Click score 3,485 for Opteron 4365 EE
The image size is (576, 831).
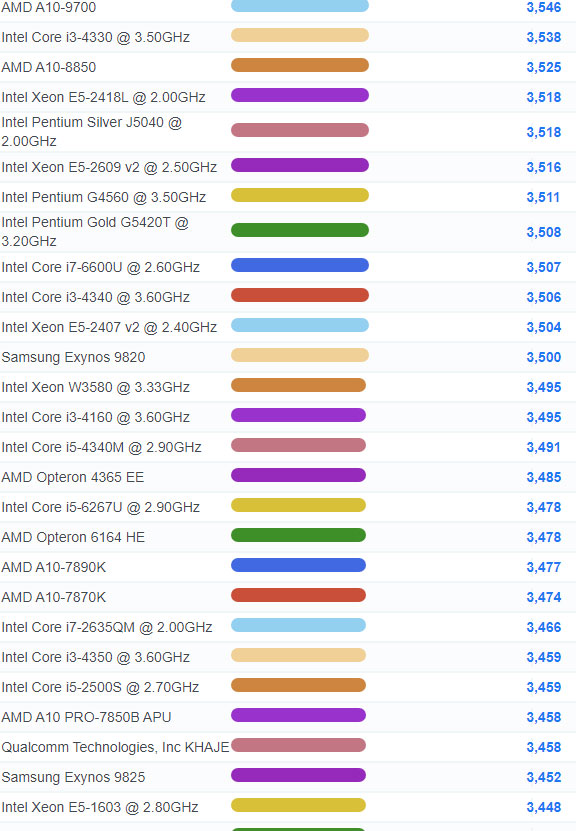(544, 477)
